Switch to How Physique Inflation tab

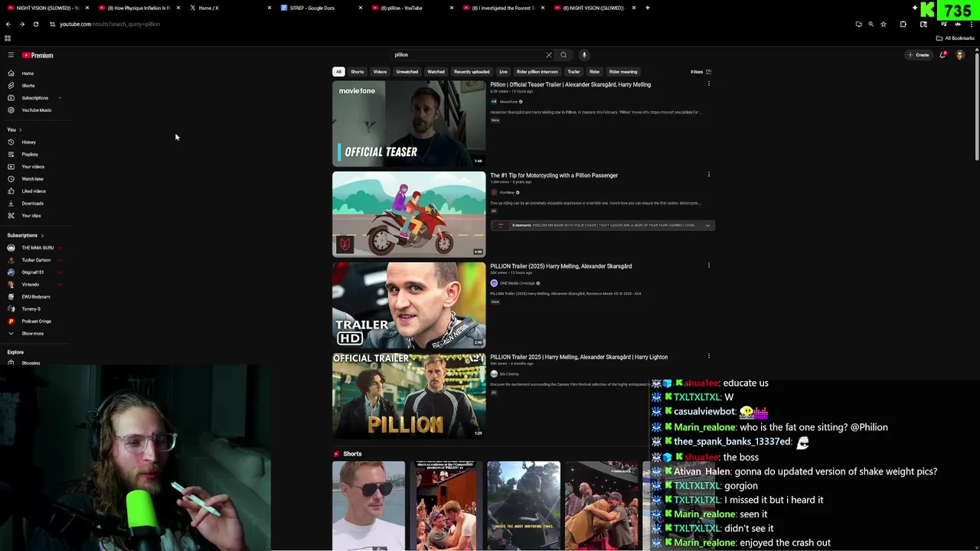(139, 8)
